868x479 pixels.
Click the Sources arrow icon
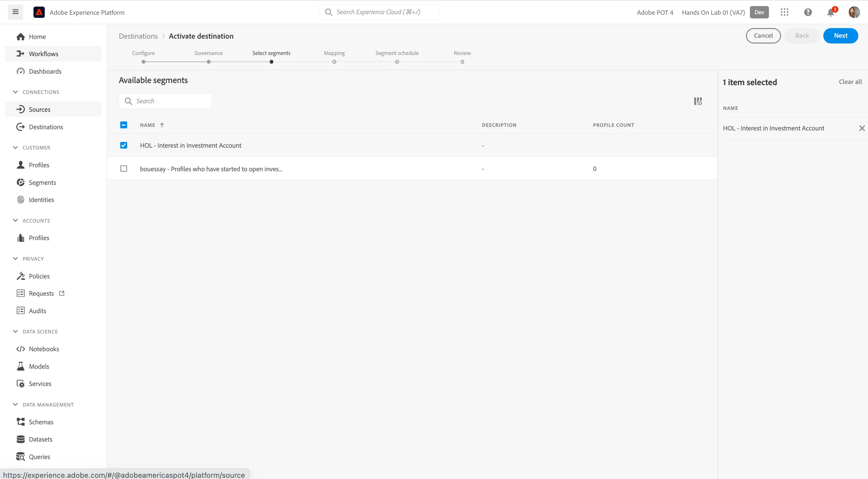(x=21, y=109)
